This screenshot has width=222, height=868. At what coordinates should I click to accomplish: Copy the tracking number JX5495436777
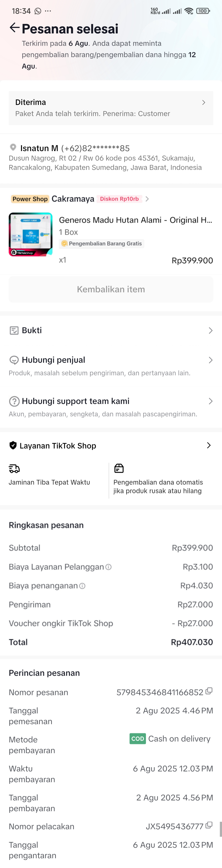pos(209,825)
